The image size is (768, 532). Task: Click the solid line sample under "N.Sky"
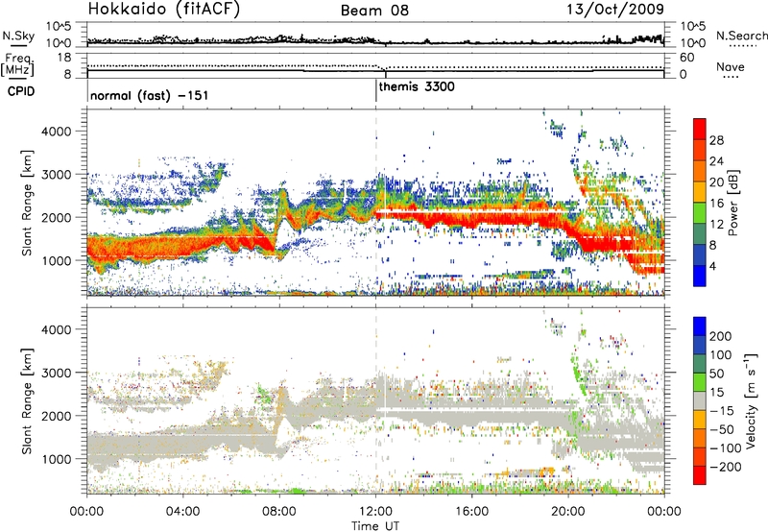point(18,45)
